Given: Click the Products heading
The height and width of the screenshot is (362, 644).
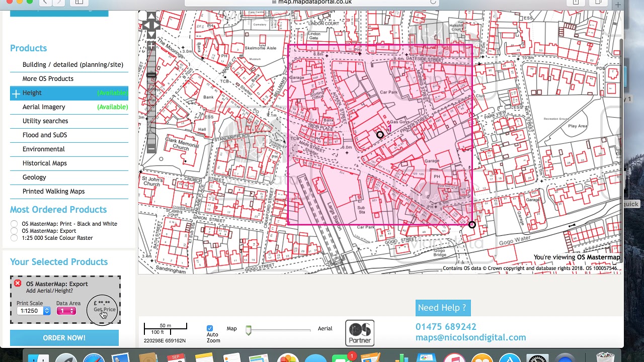Looking at the screenshot, I should click(28, 48).
